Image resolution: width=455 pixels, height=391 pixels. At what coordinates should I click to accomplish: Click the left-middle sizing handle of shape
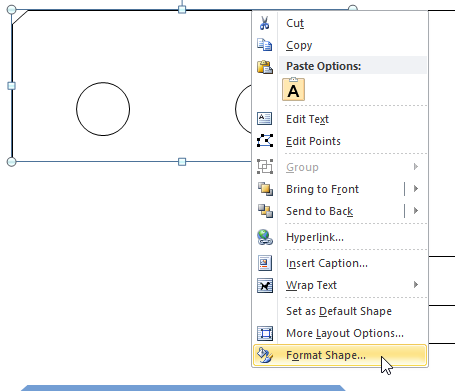11,86
